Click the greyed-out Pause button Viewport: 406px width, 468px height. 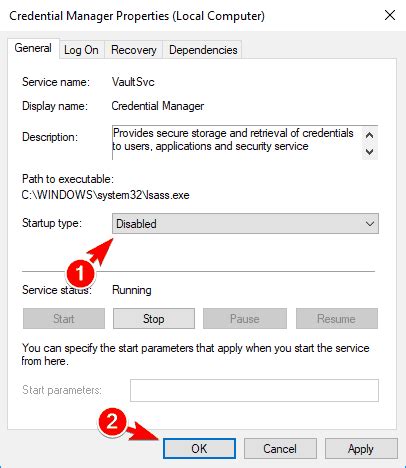point(245,319)
